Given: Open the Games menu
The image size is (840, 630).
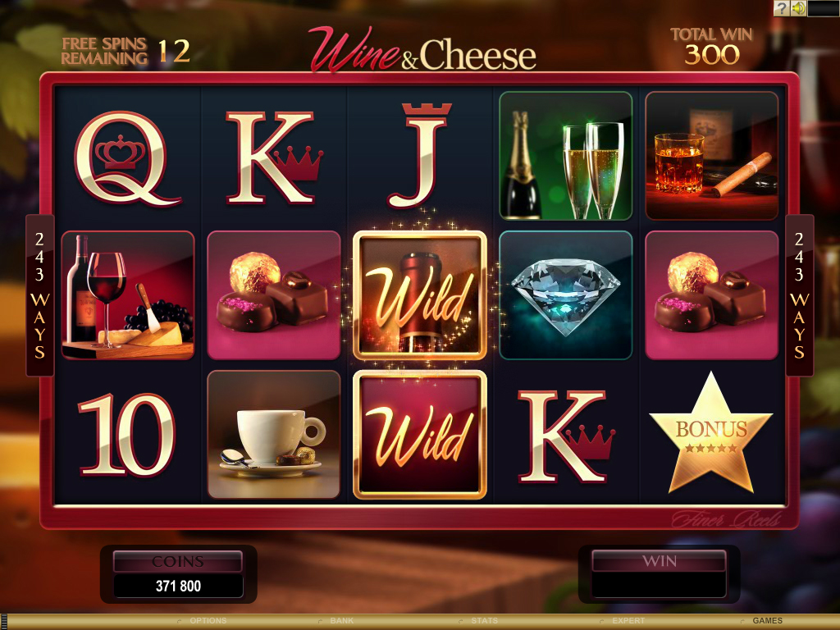Looking at the screenshot, I should [x=767, y=620].
